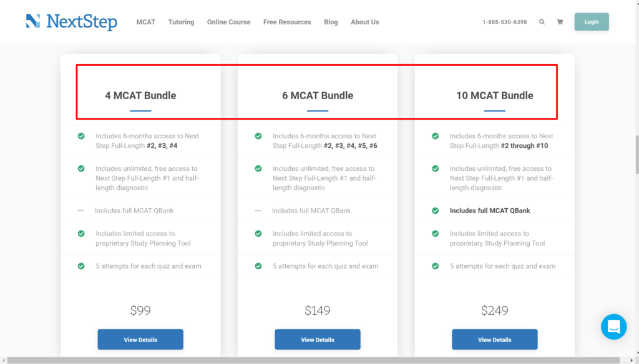The height and width of the screenshot is (364, 639).
Task: Navigate to the Blog section
Action: coord(331,22)
